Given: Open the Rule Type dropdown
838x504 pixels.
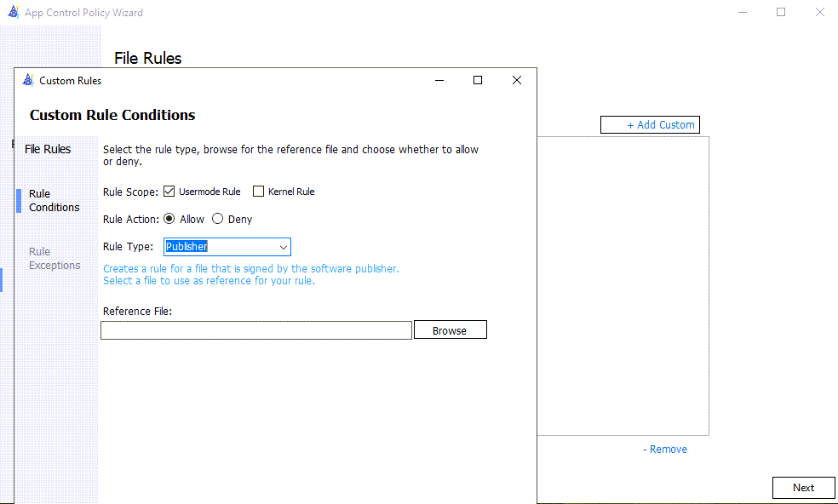Looking at the screenshot, I should point(227,246).
